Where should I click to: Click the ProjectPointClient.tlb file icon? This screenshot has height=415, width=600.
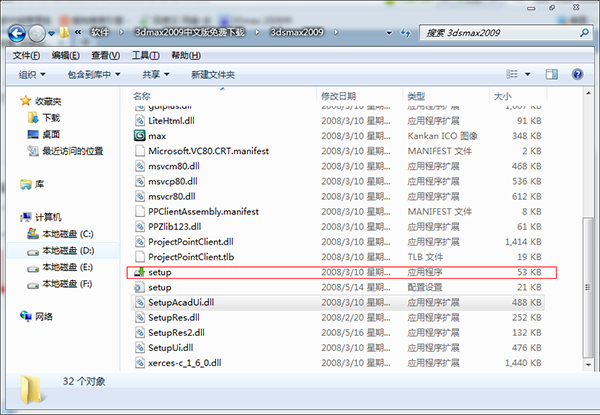pyautogui.click(x=140, y=257)
